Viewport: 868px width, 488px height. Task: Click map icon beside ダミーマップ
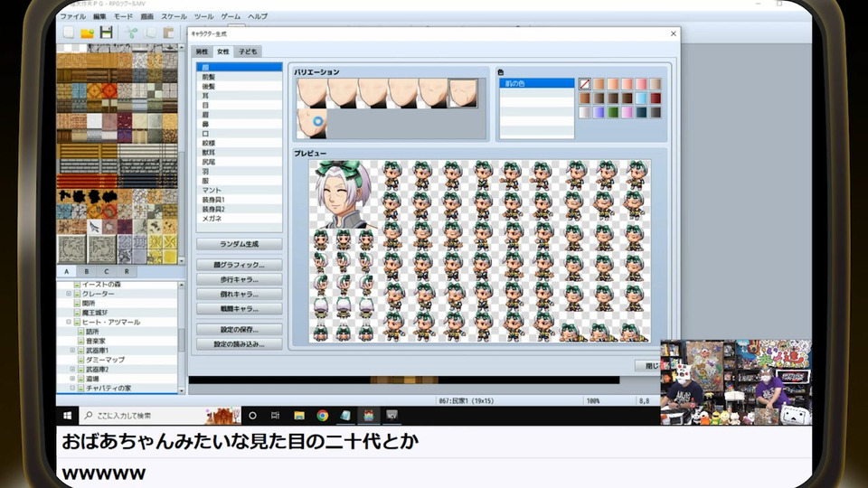(x=80, y=360)
